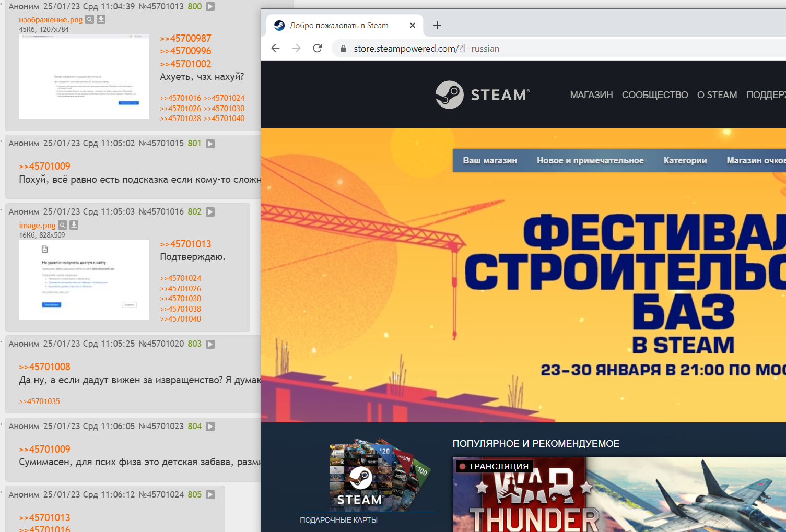Open post menu arrow of post 804
786x532 pixels.
(x=210, y=427)
